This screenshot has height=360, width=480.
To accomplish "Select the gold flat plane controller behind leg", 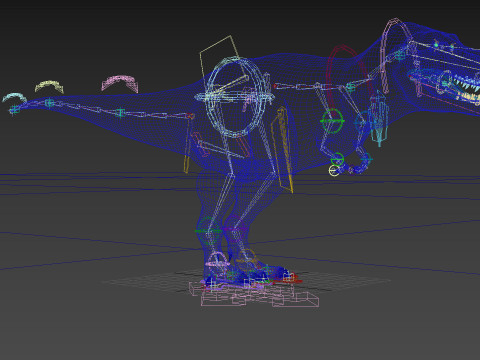I will [282, 150].
